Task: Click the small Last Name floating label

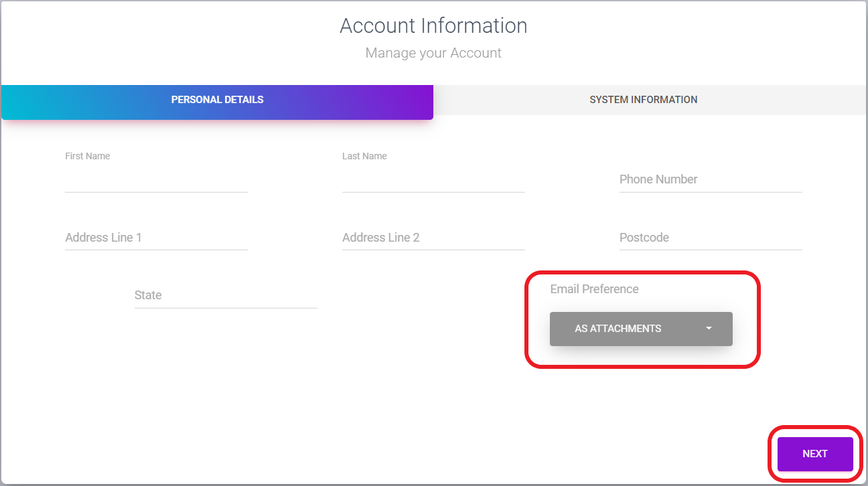Action: (364, 156)
